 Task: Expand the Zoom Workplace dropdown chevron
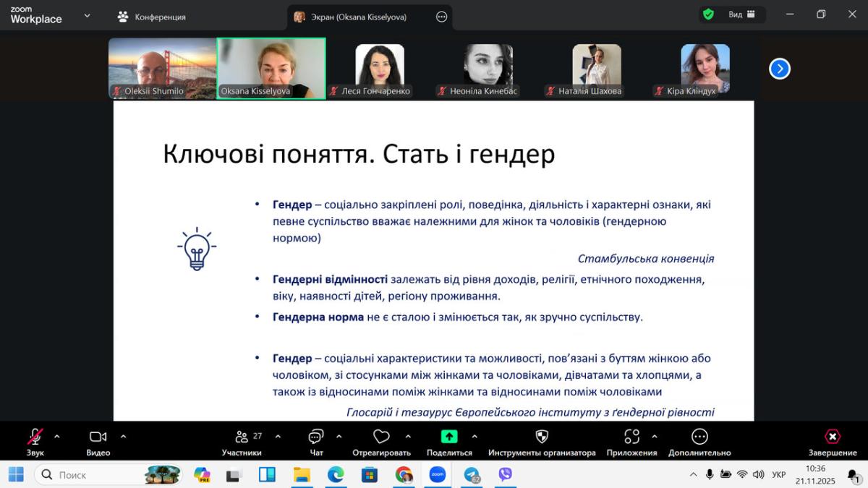[88, 16]
